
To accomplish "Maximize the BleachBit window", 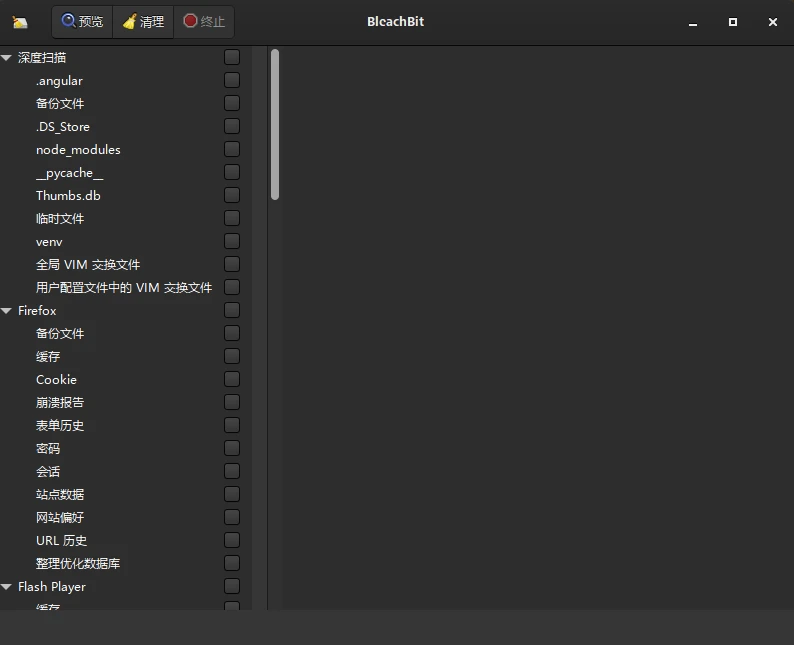I will click(733, 22).
